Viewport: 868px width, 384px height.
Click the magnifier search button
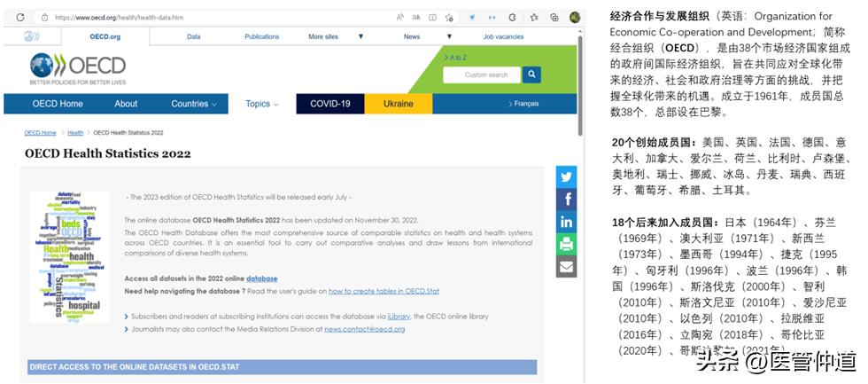(531, 74)
